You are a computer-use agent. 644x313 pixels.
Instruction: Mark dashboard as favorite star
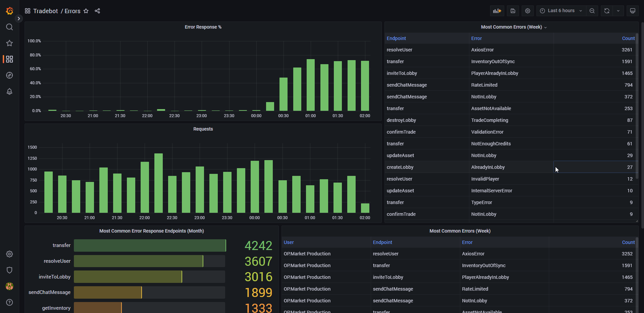86,11
